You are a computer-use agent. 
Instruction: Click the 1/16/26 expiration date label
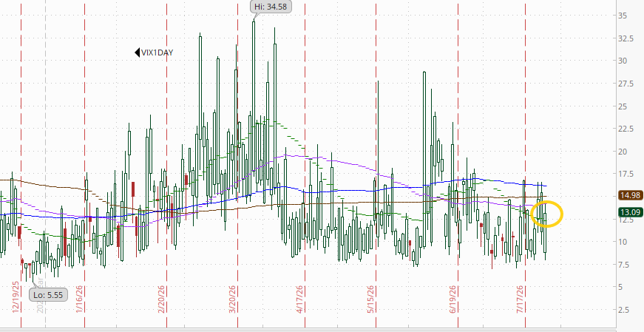[x=80, y=299]
